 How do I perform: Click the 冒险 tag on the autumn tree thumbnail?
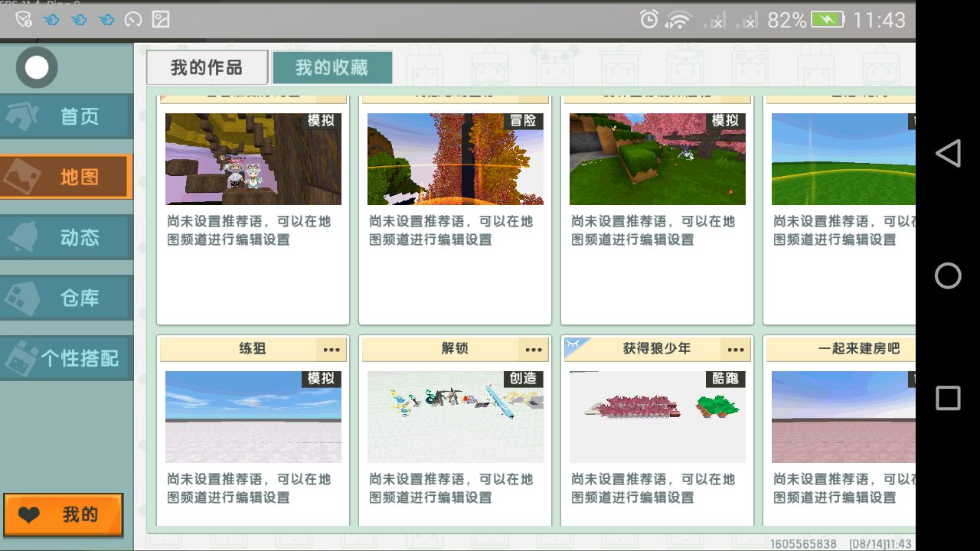point(524,121)
